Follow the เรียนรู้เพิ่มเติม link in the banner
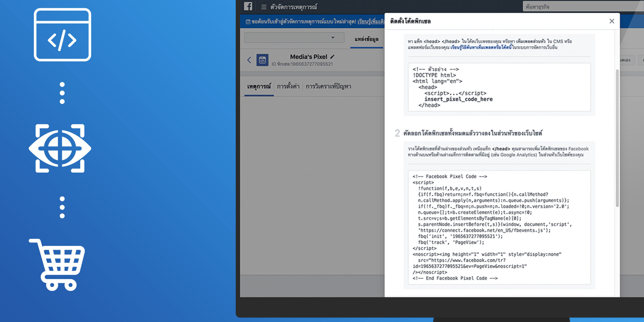Image resolution: width=644 pixels, height=322 pixels. tap(370, 22)
